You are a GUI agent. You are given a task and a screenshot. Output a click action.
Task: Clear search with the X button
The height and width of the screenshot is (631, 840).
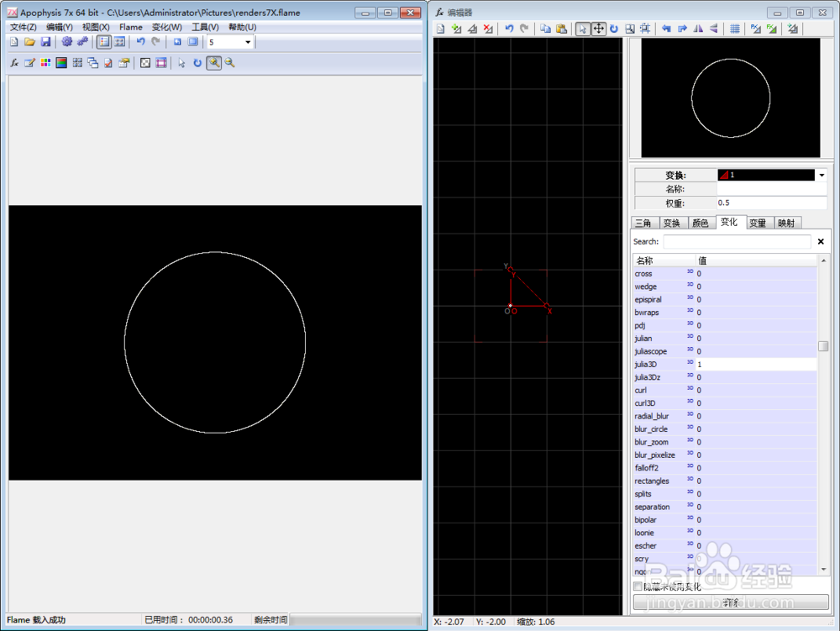821,242
